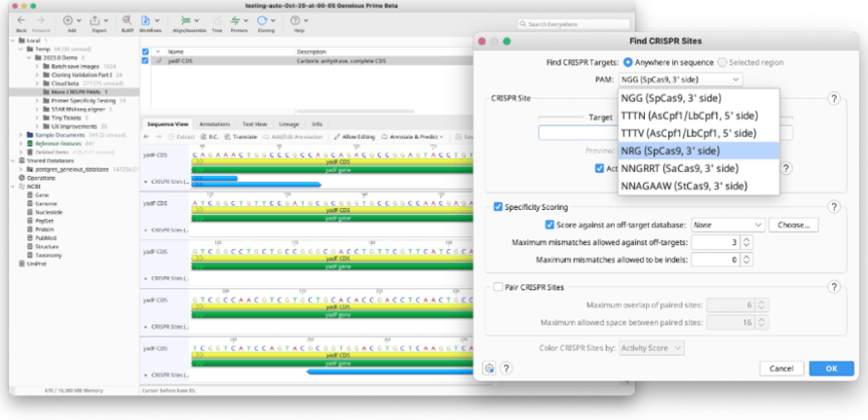Select the PubMed NCBI database

[x=46, y=238]
